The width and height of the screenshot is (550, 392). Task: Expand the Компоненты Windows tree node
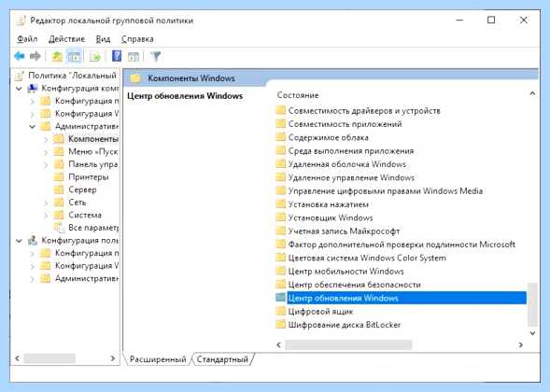click(x=46, y=139)
